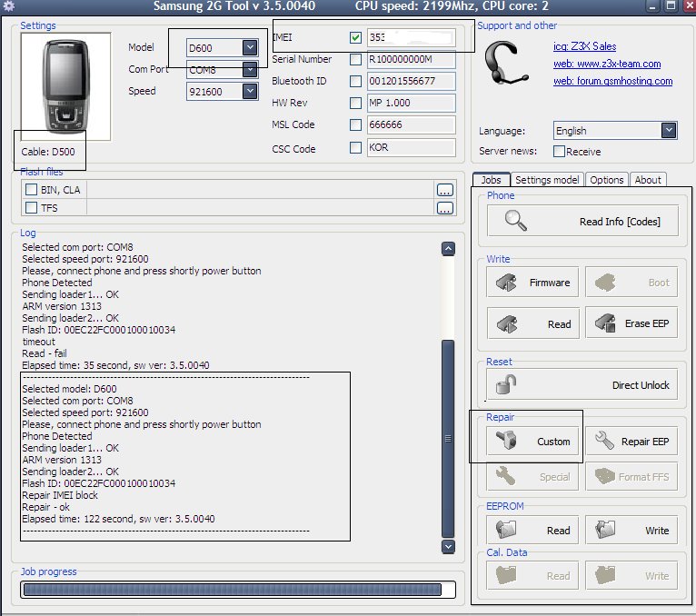
Task: Click the EEPROM Read folder icon
Action: pos(506,530)
